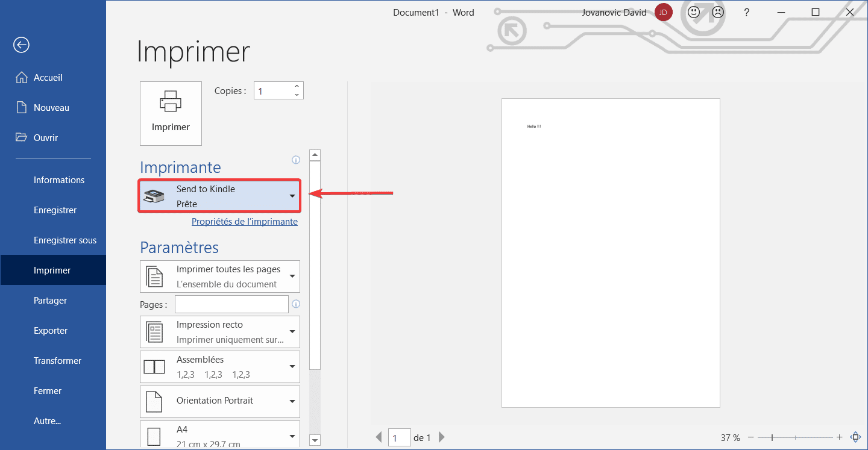Viewport: 868px width, 450px height.
Task: Click the JD account avatar
Action: (x=664, y=12)
